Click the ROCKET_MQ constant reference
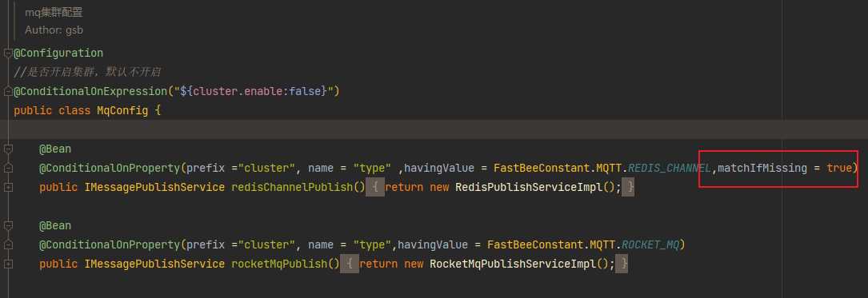The image size is (868, 298). click(x=650, y=245)
